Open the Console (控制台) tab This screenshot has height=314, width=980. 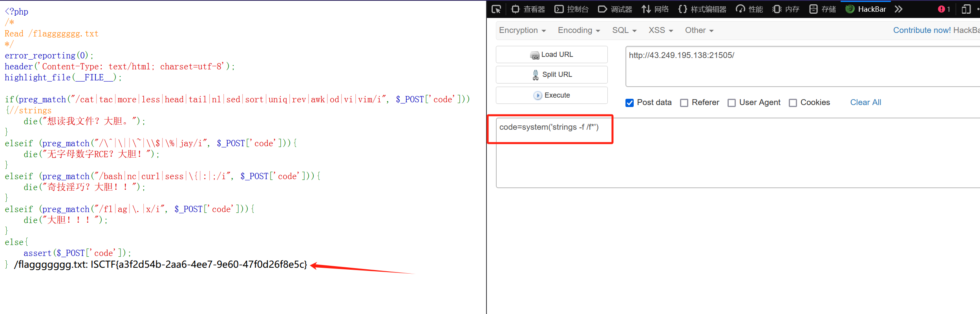click(x=571, y=9)
